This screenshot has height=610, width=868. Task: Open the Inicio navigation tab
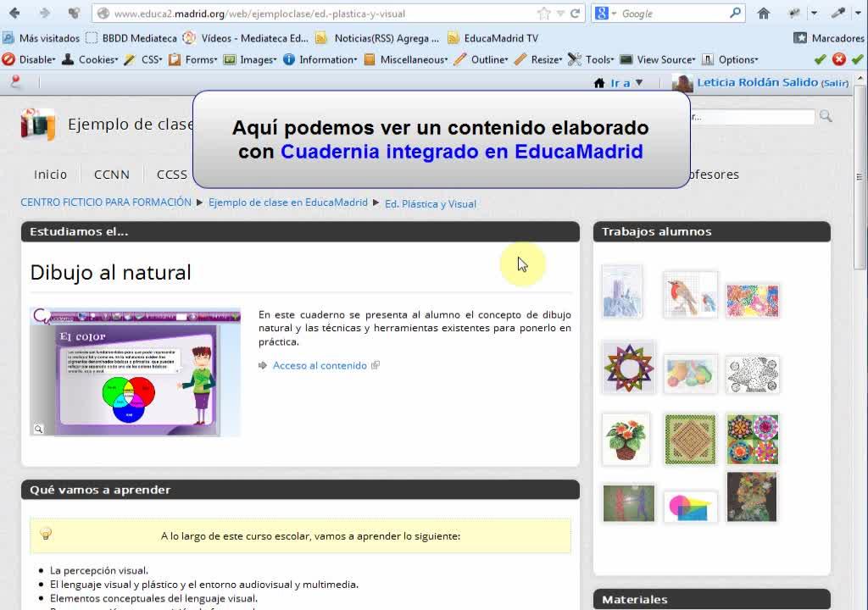50,175
